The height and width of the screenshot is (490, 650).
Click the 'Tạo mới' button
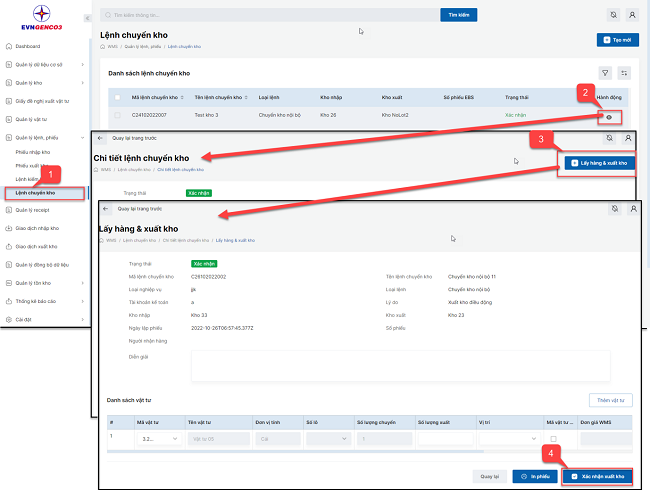coord(617,39)
